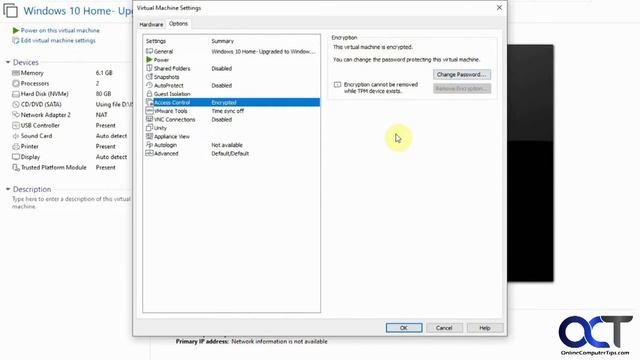The width and height of the screenshot is (640, 360).
Task: Collapse the Description section
Action: pyautogui.click(x=8, y=189)
